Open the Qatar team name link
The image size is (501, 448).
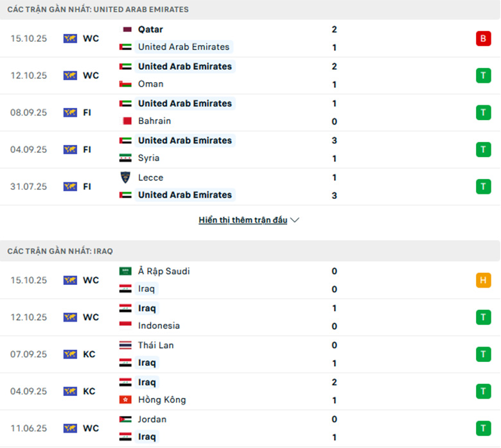tap(150, 30)
